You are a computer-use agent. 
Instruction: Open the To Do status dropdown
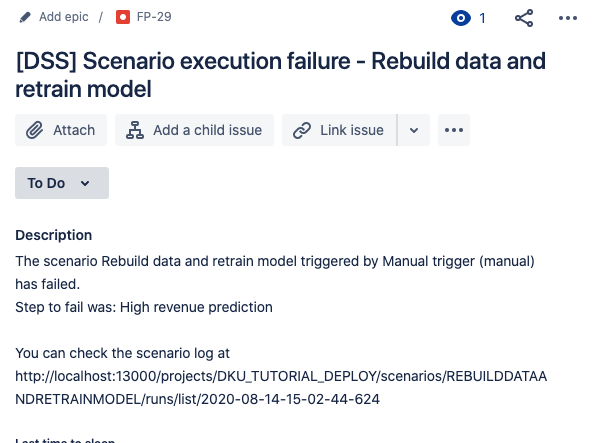pos(62,183)
